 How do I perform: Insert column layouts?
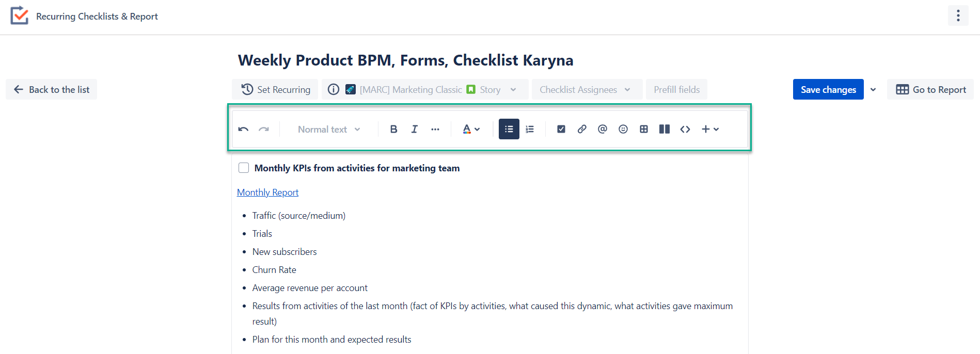[665, 129]
